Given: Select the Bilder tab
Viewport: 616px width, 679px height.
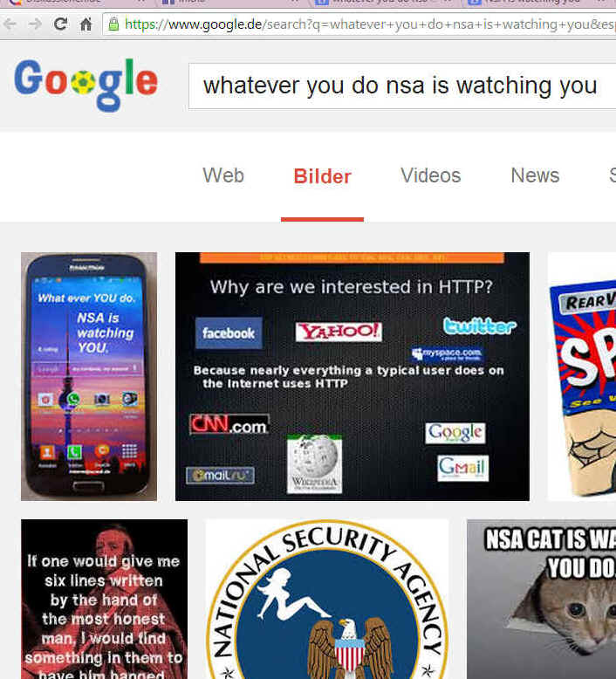Looking at the screenshot, I should coord(322,176).
